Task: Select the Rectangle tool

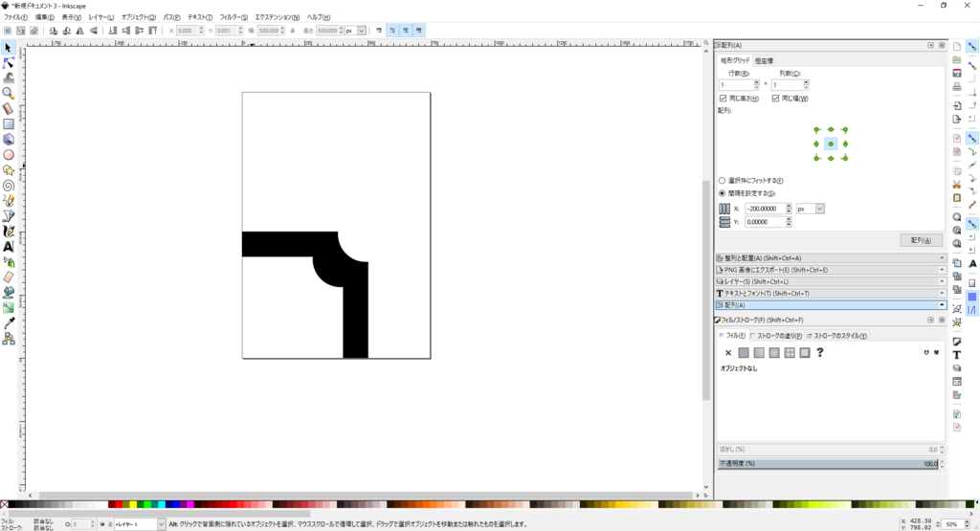Action: click(9, 124)
